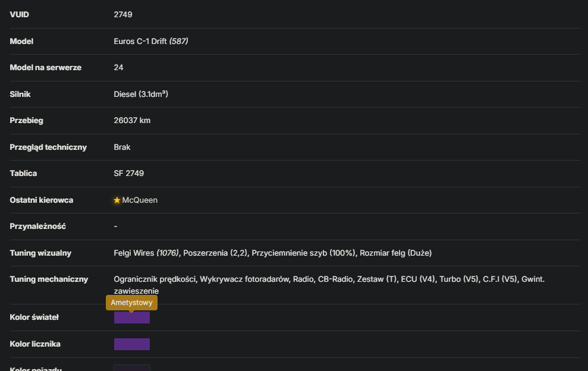Screen dimensions: 588x371
Task: Click the Tuning mechaniczny label
Action: pos(49,279)
